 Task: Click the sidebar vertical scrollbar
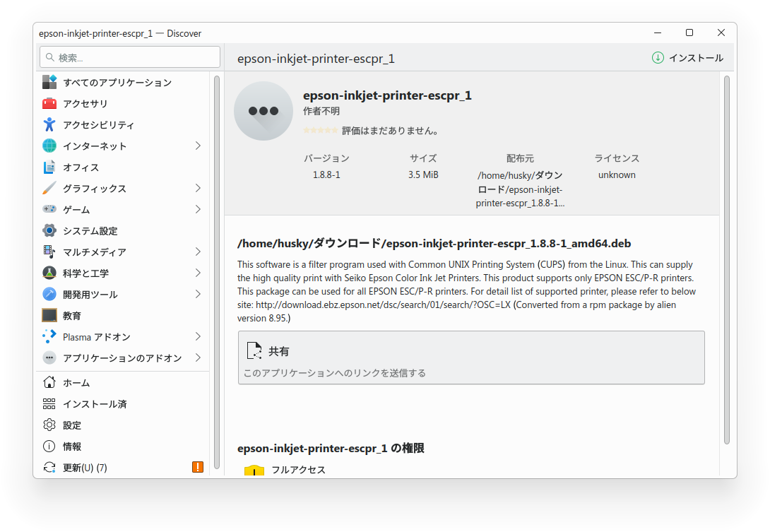pos(217,273)
